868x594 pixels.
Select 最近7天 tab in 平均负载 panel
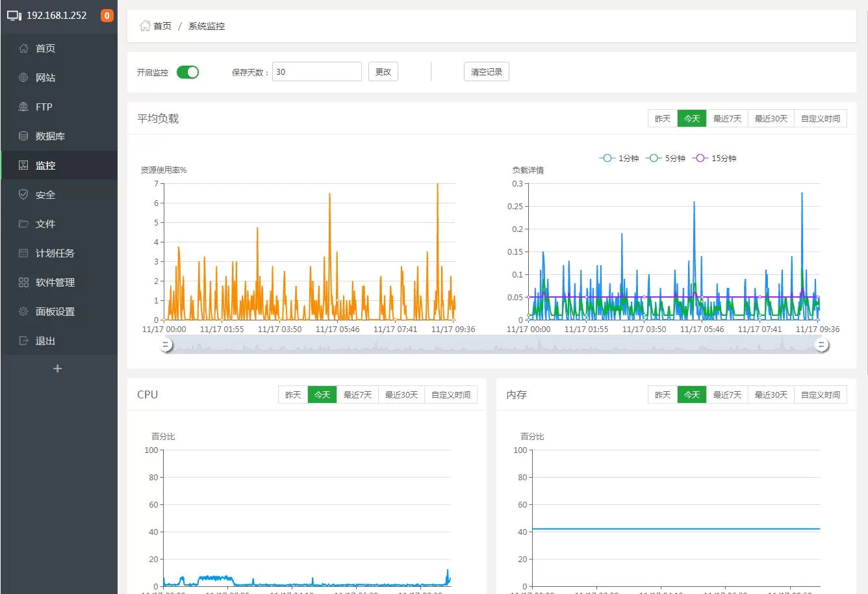727,119
